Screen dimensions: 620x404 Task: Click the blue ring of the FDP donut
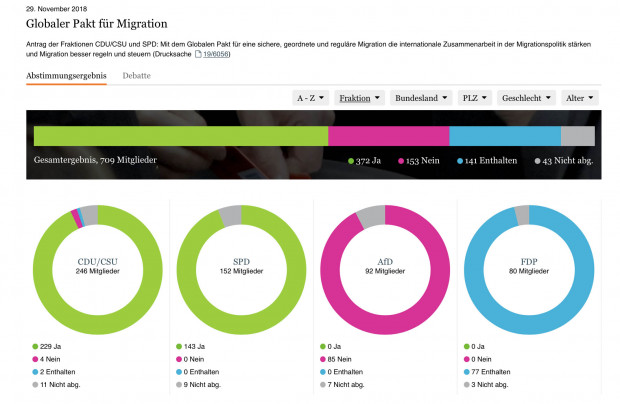pos(529,325)
